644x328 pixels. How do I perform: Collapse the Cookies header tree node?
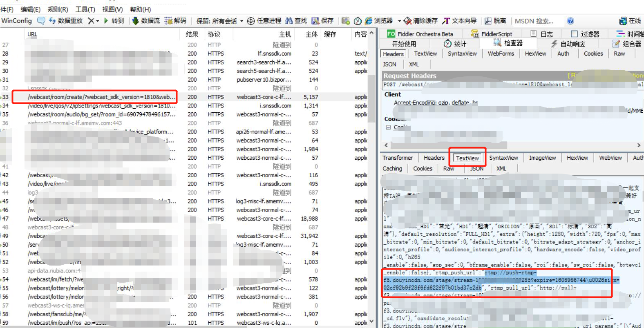coord(388,127)
